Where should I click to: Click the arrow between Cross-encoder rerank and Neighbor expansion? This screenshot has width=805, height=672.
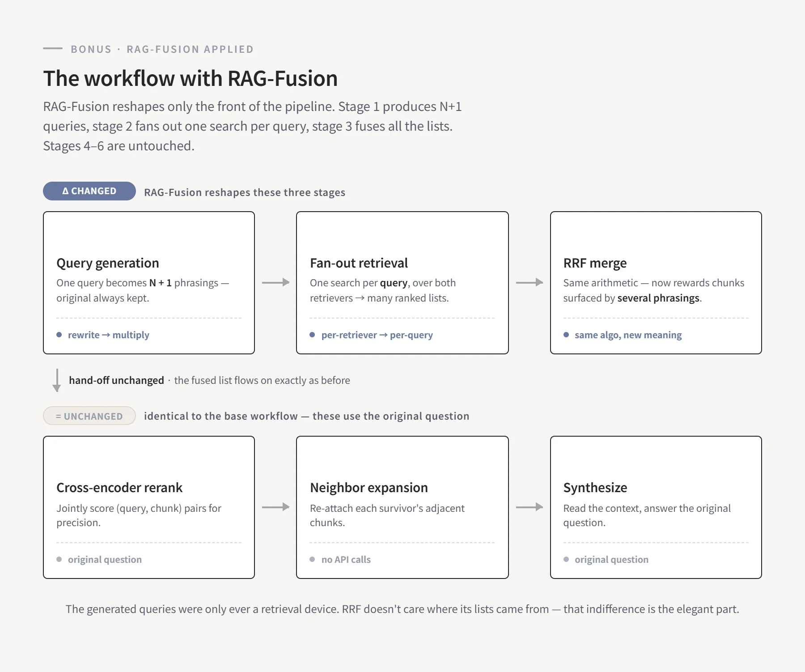[276, 507]
